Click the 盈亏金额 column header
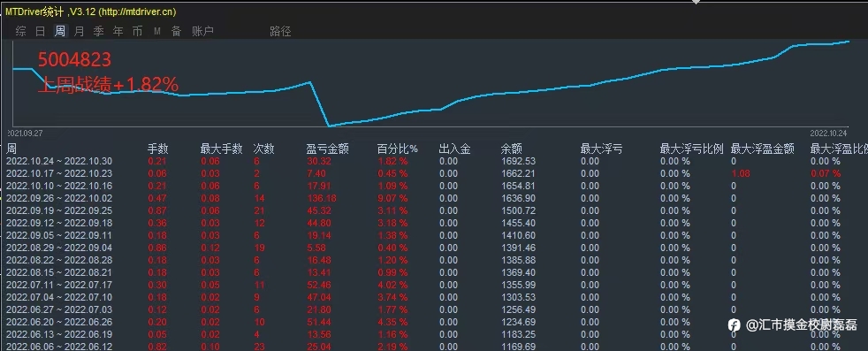The width and height of the screenshot is (868, 351). (328, 149)
